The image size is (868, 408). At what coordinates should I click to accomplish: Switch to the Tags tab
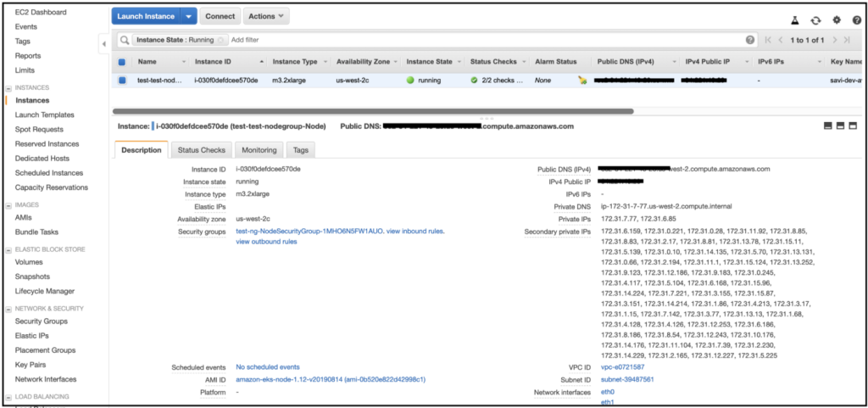coord(301,150)
